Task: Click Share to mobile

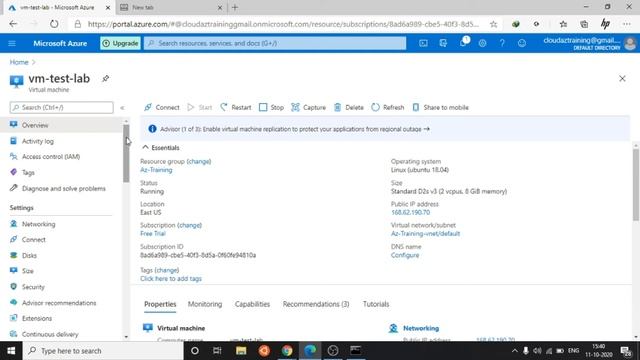Action: tap(440, 107)
